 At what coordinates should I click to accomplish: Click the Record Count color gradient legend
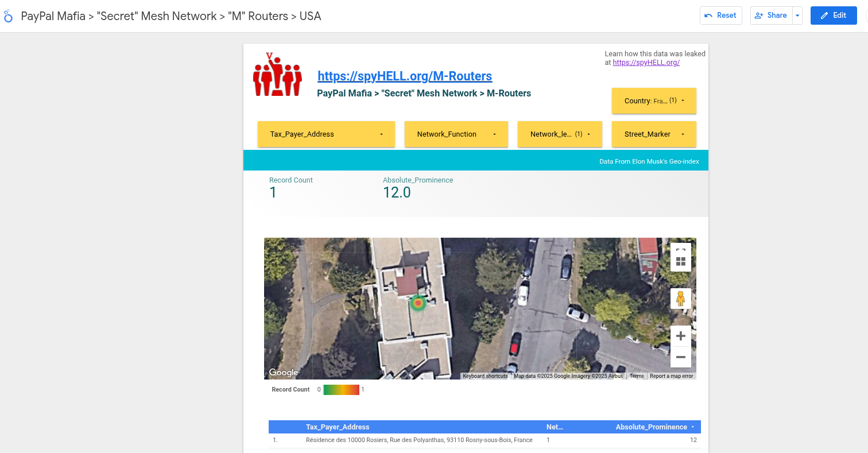[x=341, y=390]
